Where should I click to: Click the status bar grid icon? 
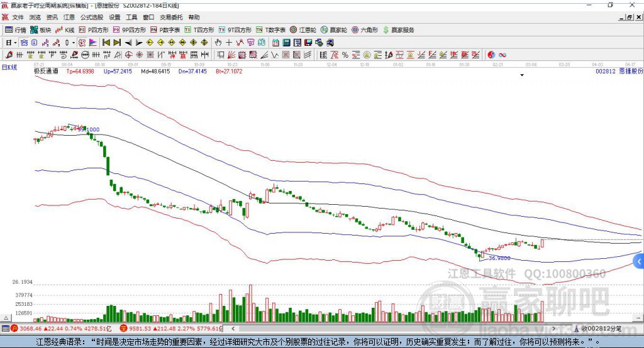point(5,329)
